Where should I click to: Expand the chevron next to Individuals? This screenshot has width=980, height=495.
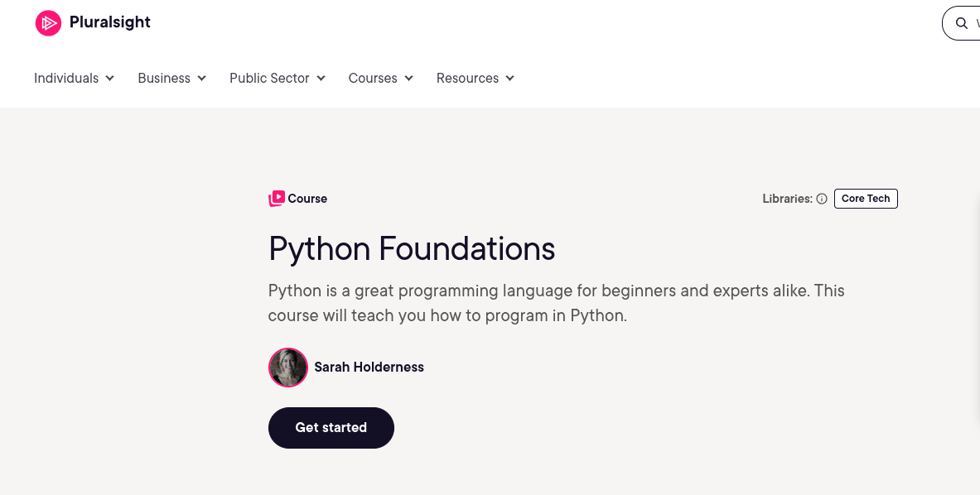click(x=110, y=79)
